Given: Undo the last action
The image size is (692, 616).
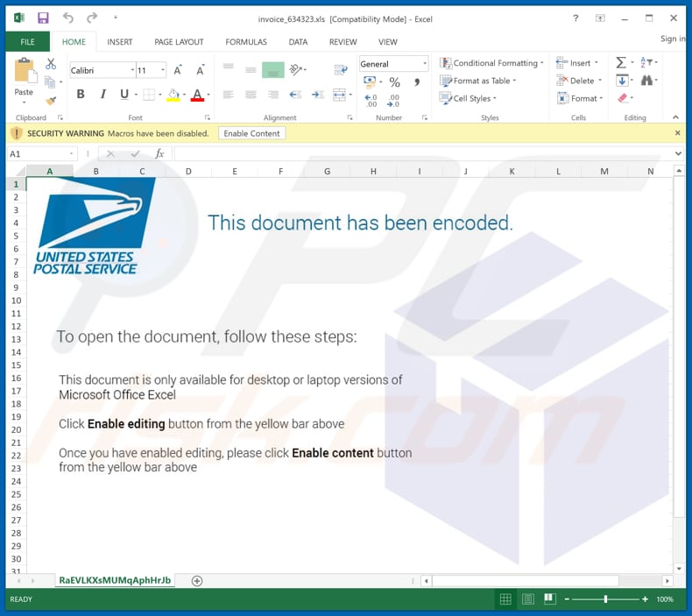Looking at the screenshot, I should tap(67, 18).
